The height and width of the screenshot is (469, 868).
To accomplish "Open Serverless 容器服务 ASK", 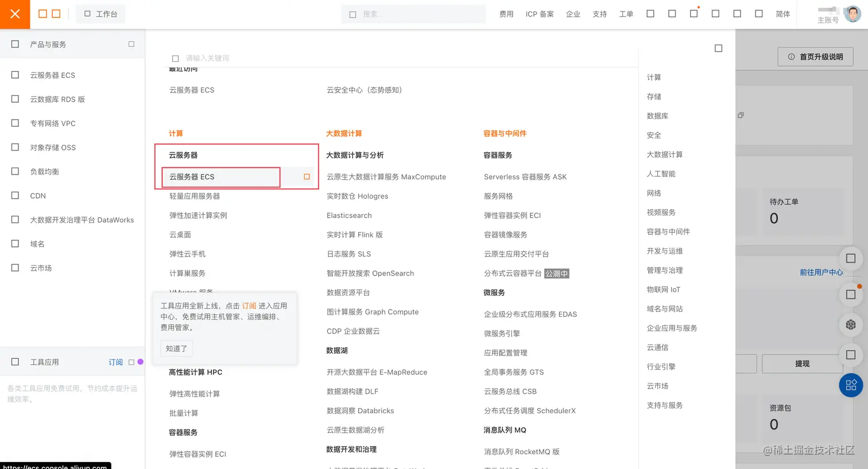I will coord(525,177).
